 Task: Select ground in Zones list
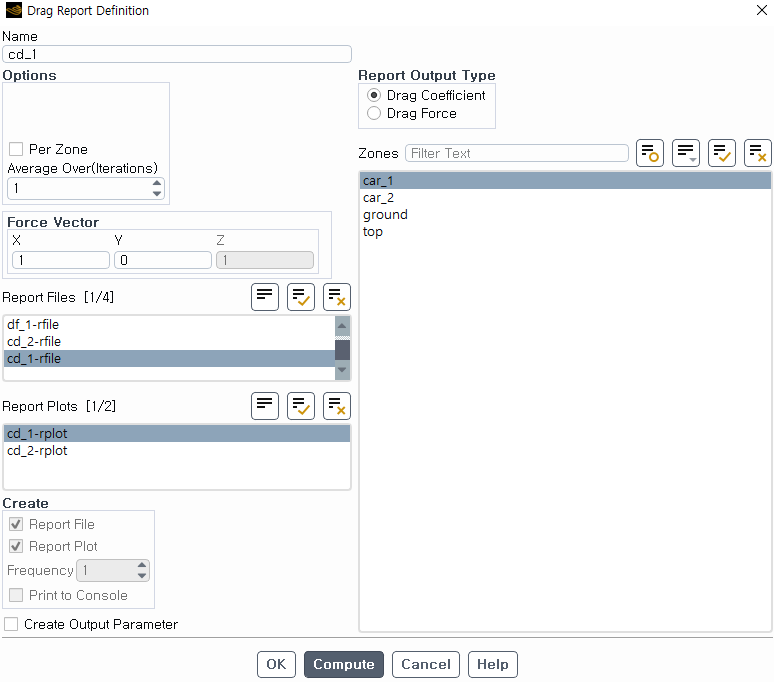coord(565,215)
